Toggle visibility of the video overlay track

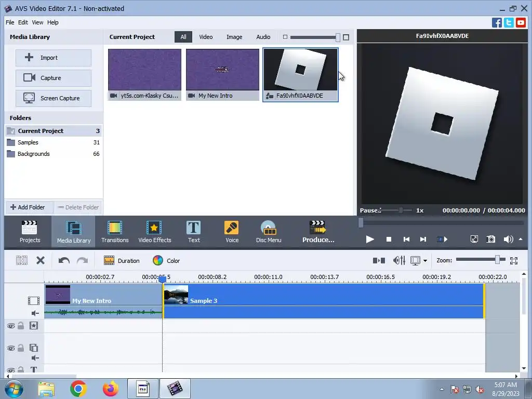11,349
